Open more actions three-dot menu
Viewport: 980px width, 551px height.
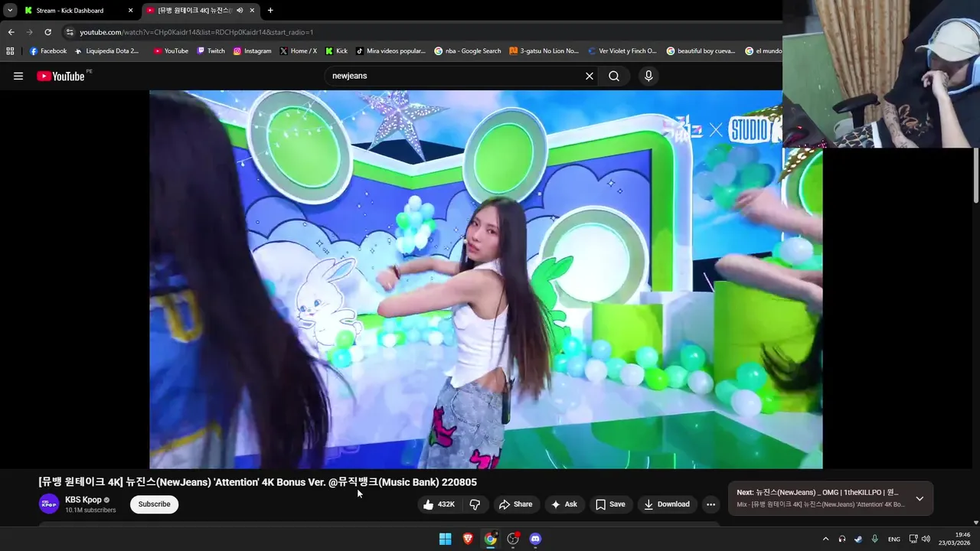(x=710, y=504)
